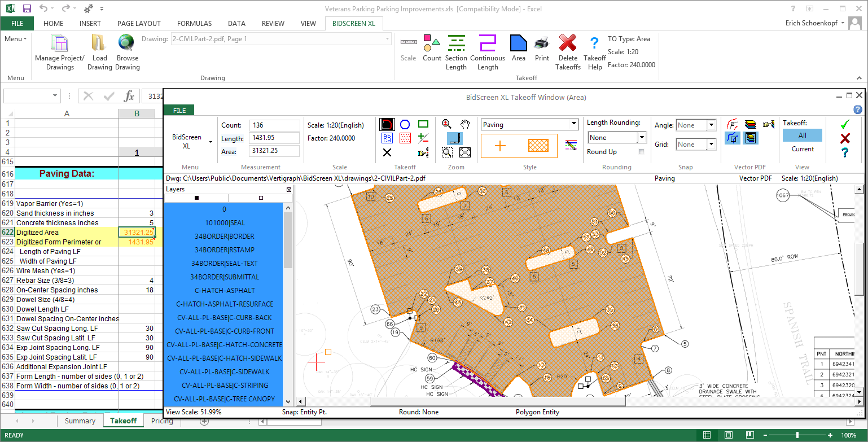Open Manage Project/Drawings
The height and width of the screenshot is (442, 868).
[59, 52]
